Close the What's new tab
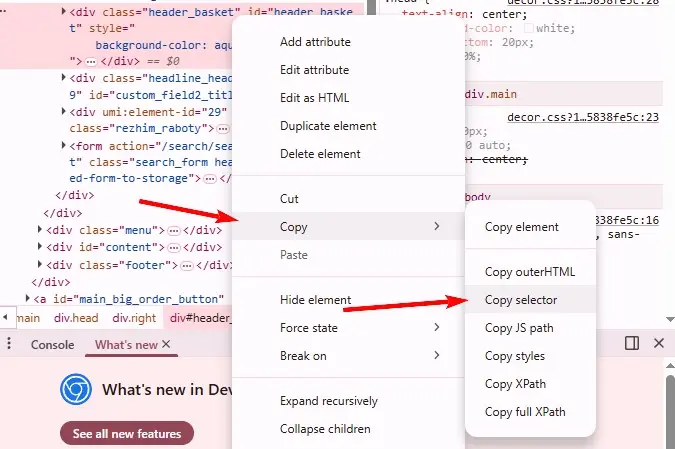Viewport: 675px width, 449px height. tap(166, 344)
